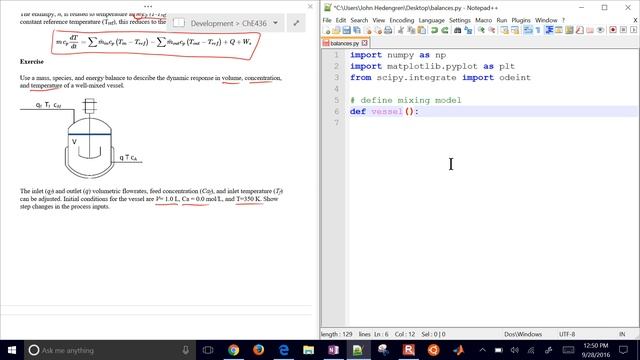Viewport: 640px width, 360px height.
Task: Click the Zoom Out toolbar icon
Action: pos(491,30)
